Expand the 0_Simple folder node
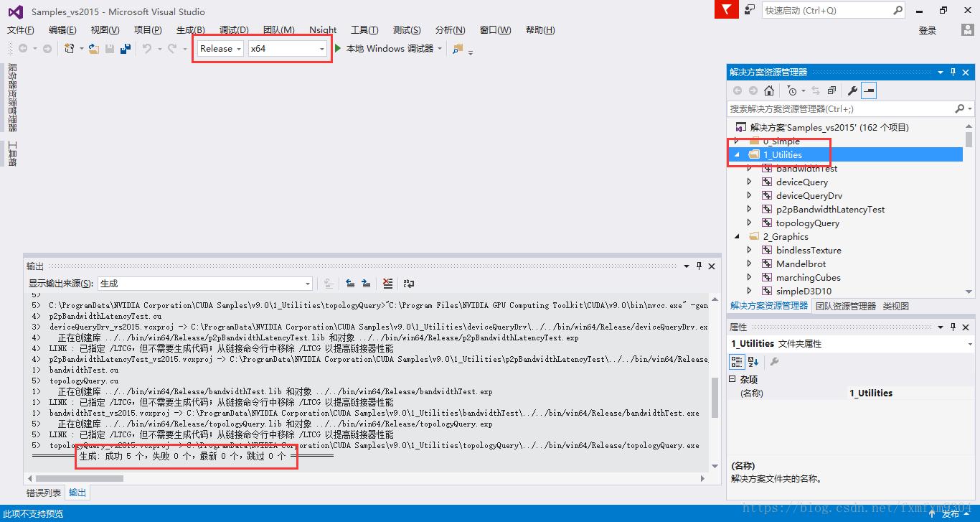Image resolution: width=980 pixels, height=522 pixels. [x=737, y=141]
